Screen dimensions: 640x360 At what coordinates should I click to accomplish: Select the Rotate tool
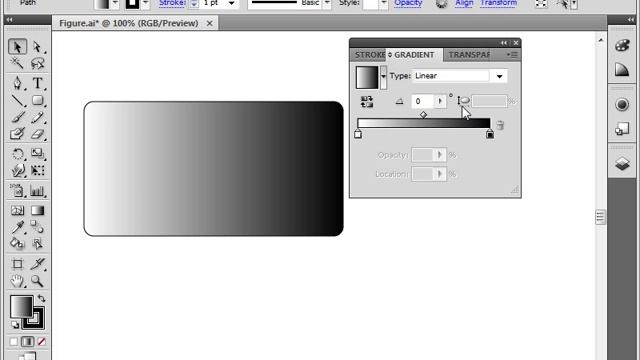point(17,154)
